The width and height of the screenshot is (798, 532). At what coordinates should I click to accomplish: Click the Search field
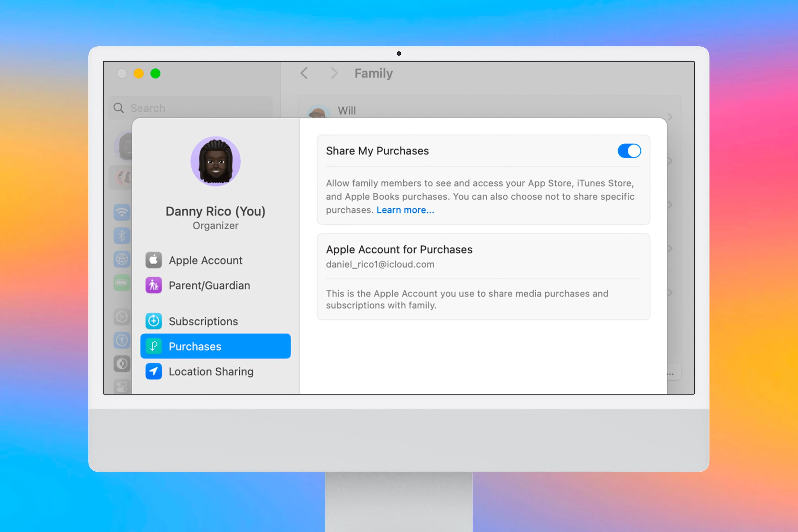(x=190, y=108)
